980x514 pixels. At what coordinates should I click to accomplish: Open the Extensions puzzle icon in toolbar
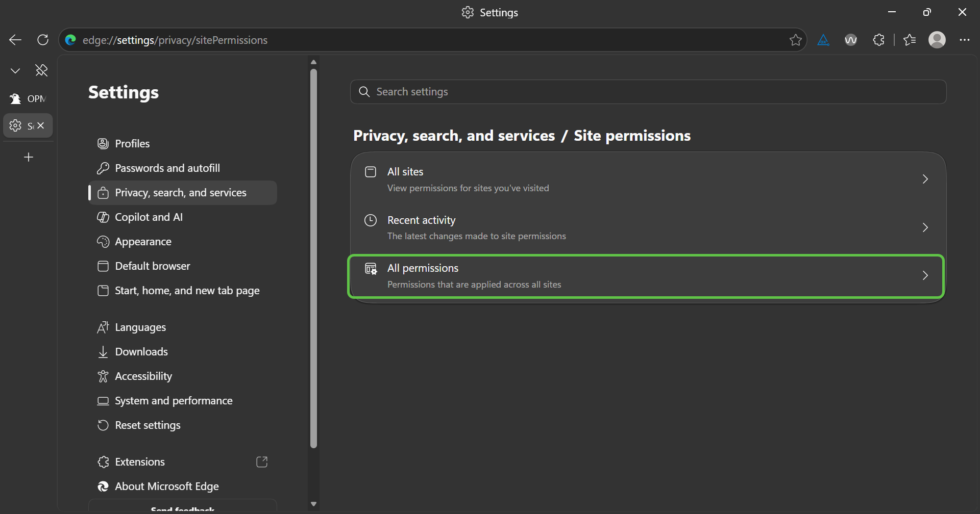878,40
